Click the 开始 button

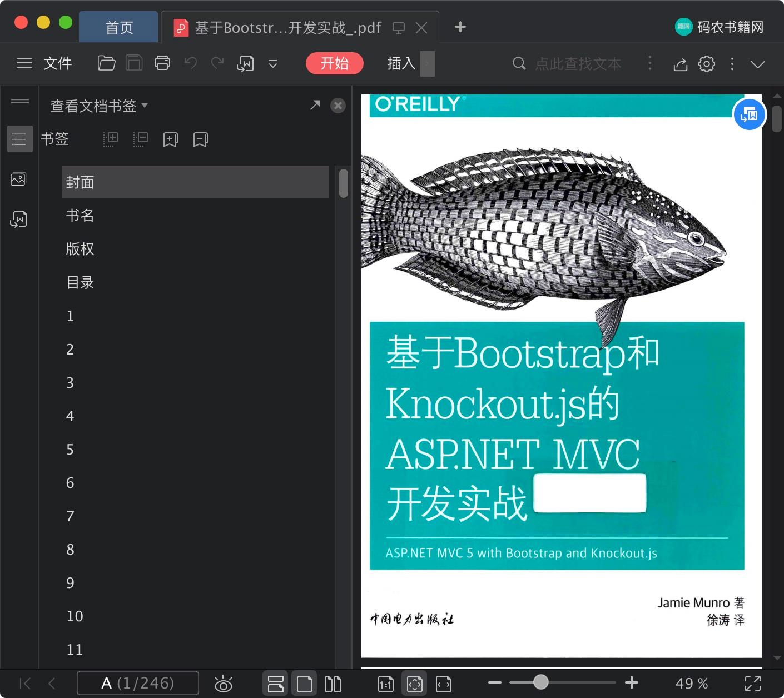[334, 63]
